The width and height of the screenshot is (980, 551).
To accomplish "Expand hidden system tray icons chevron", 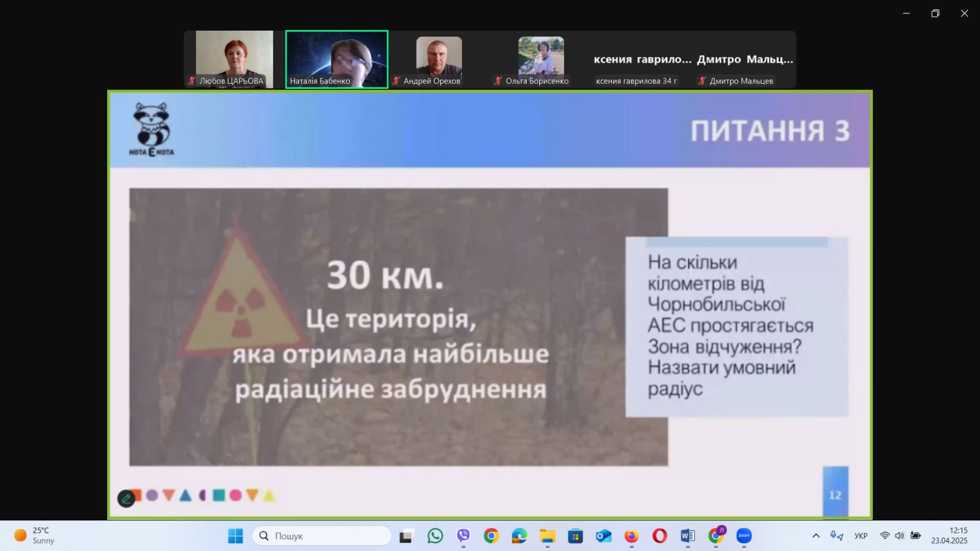I will tap(816, 536).
